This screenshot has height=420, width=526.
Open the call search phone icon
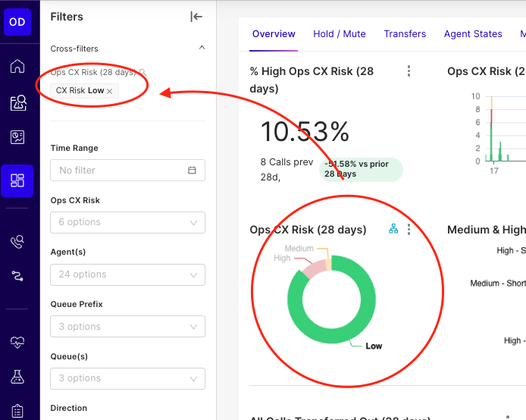tap(17, 242)
